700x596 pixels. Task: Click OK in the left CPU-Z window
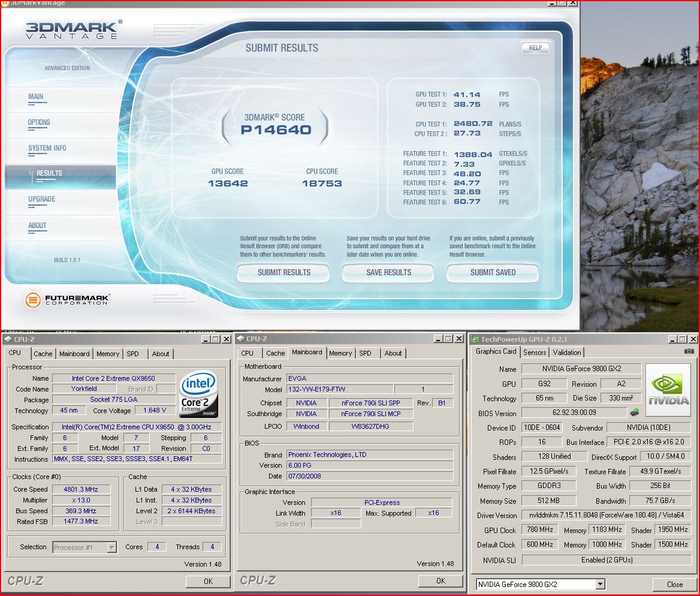208,581
